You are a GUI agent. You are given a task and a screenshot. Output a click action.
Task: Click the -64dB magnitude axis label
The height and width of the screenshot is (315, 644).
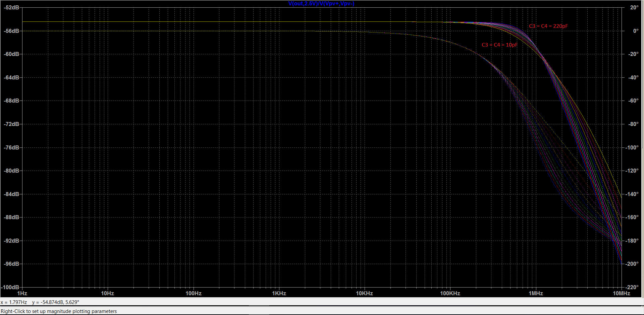11,77
